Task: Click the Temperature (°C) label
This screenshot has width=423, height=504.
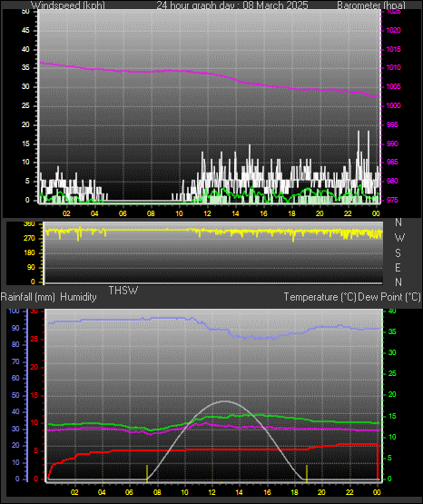Action: coord(320,297)
